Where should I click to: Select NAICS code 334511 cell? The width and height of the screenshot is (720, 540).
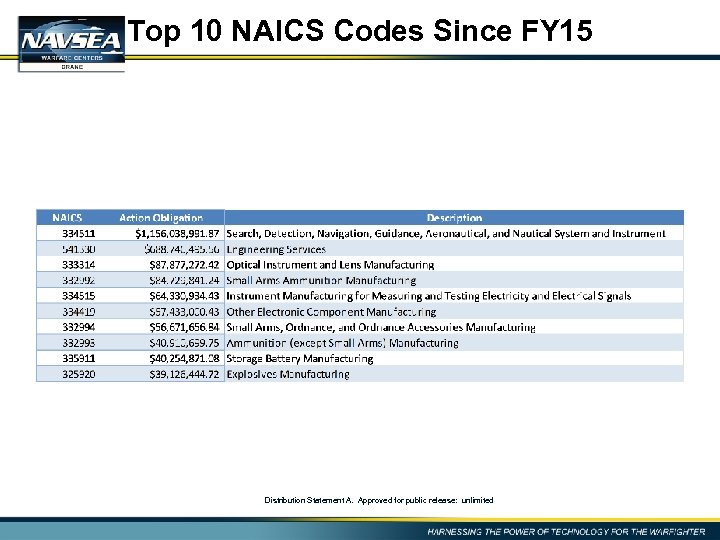(79, 233)
